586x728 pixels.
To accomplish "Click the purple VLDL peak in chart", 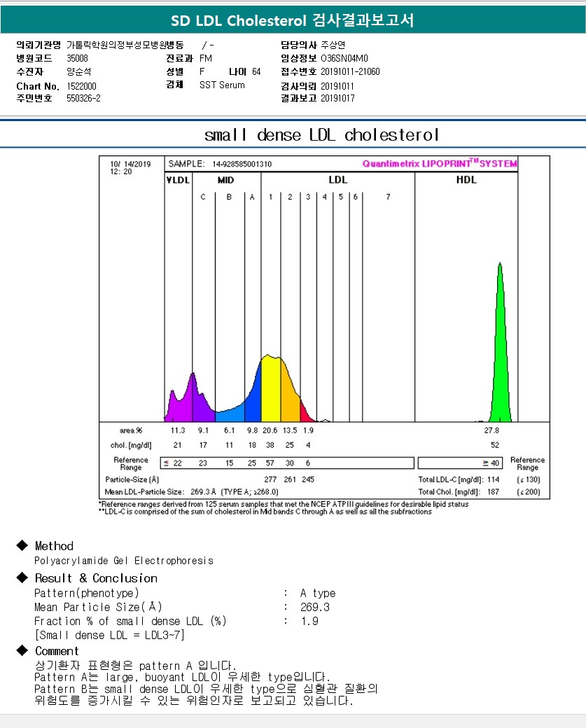I will [x=179, y=406].
